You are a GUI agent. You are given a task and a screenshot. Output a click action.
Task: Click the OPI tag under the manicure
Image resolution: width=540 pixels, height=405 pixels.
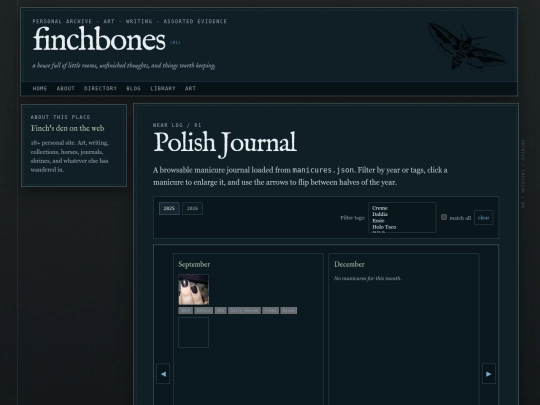[220, 311]
